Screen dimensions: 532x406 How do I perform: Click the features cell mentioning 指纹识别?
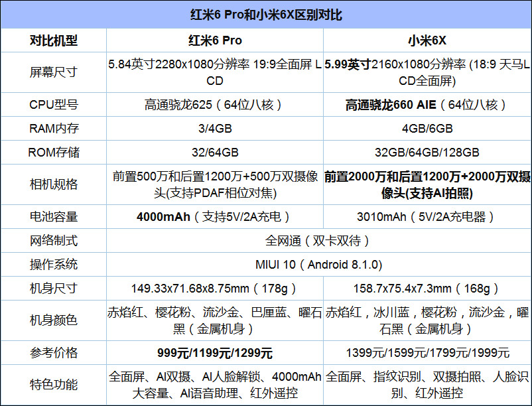tap(427, 385)
